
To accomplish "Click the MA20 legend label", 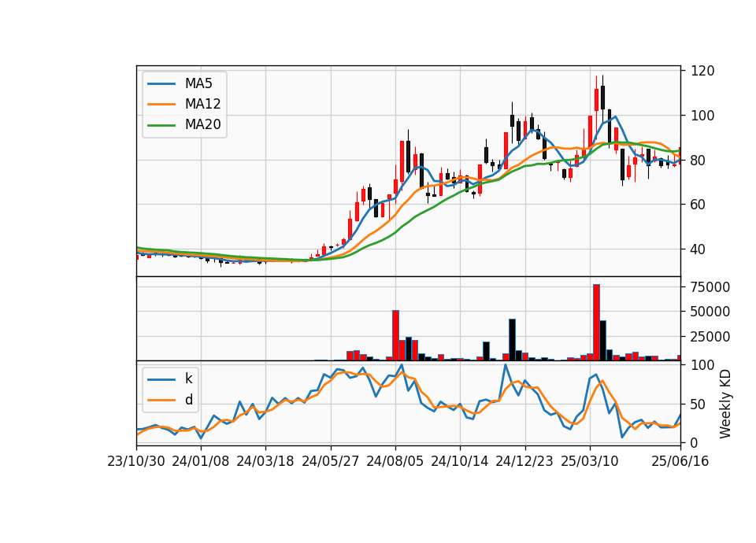I will (202, 125).
